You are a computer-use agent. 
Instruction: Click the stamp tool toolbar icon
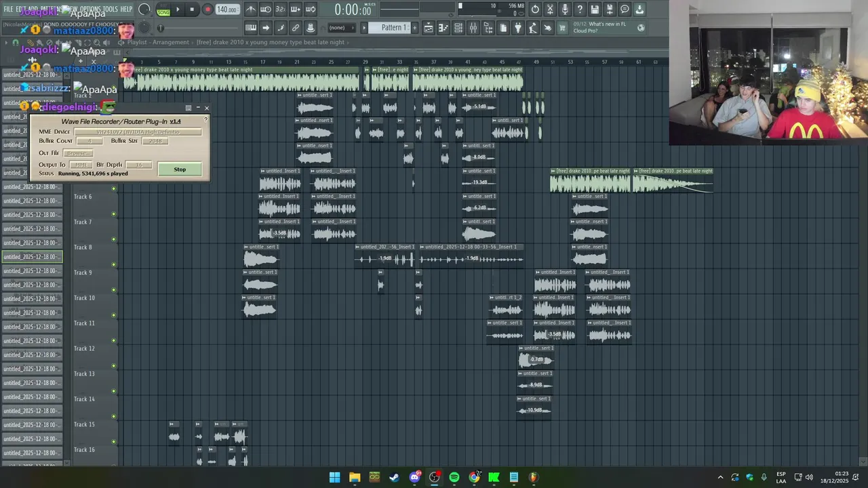point(311,28)
